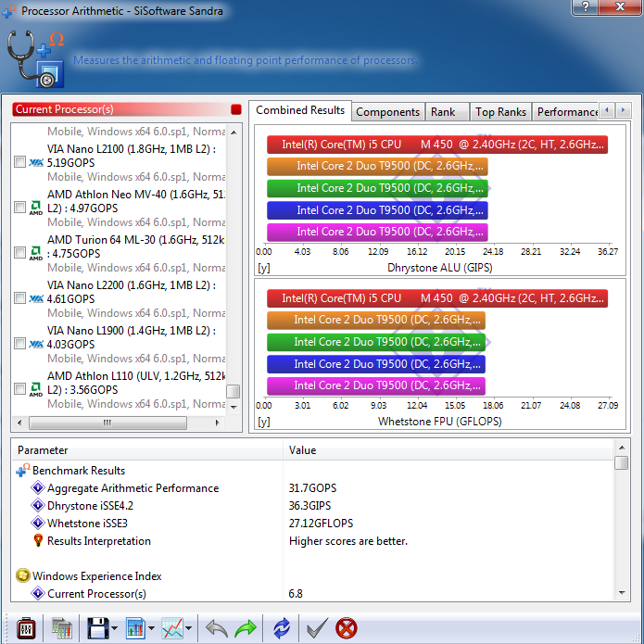The height and width of the screenshot is (644, 644).
Task: Switch to the Rank tab
Action: click(447, 112)
